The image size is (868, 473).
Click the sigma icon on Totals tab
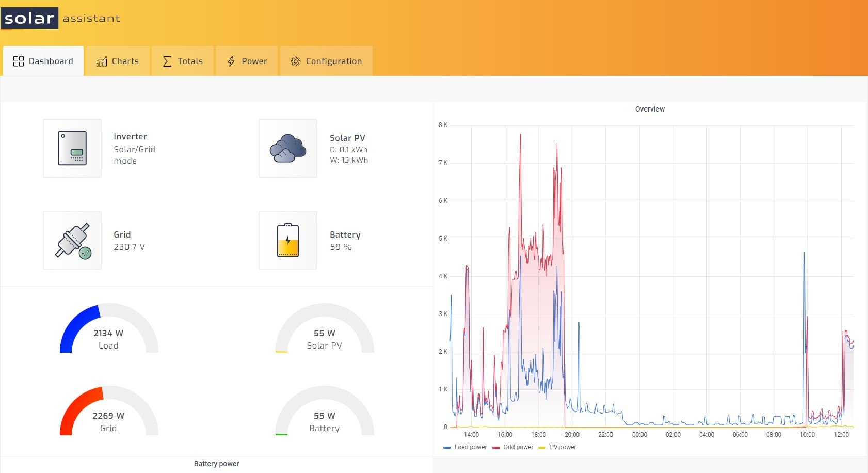point(167,61)
